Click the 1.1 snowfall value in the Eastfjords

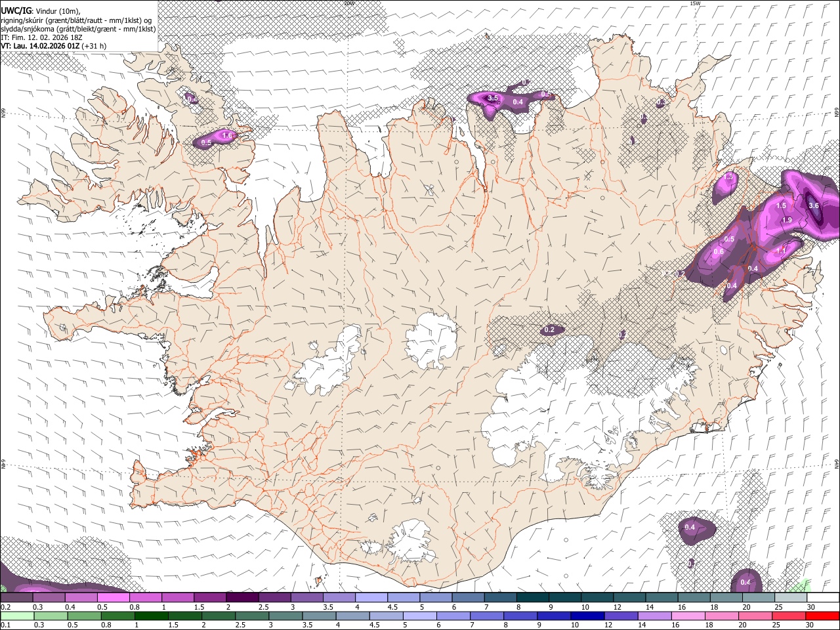[781, 251]
